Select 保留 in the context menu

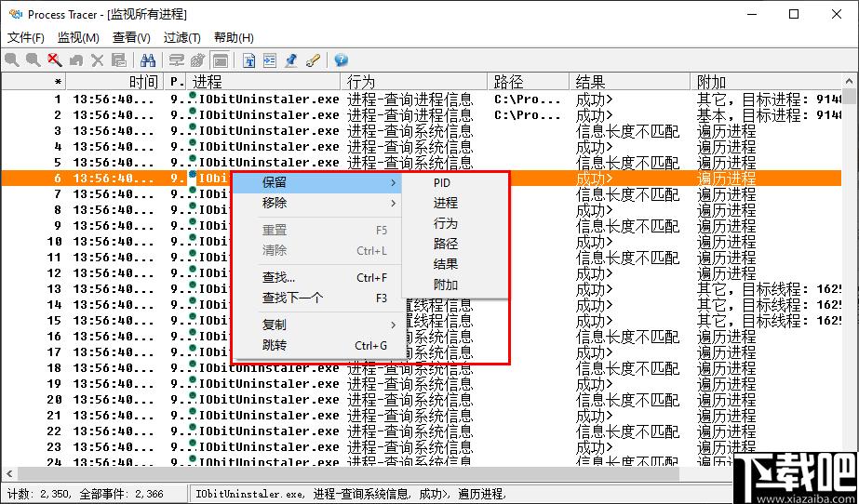pyautogui.click(x=317, y=183)
